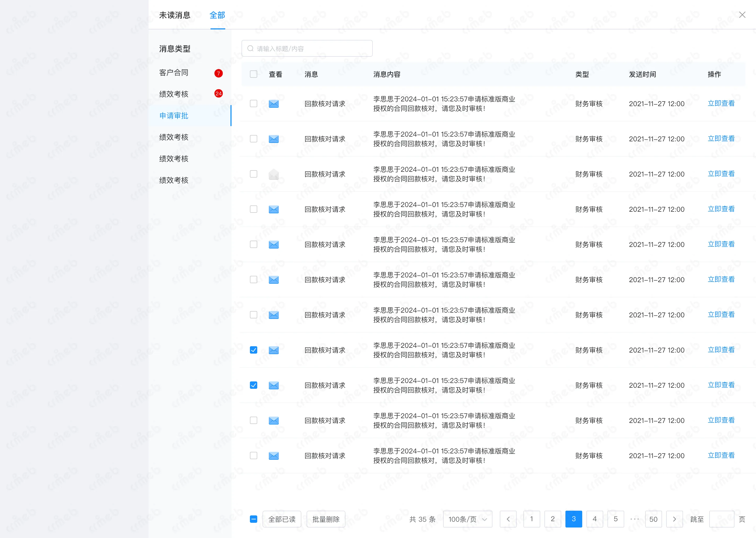756x538 pixels.
Task: Toggle the indeterminate select-all checkbox beside 全部已读
Action: [x=254, y=519]
